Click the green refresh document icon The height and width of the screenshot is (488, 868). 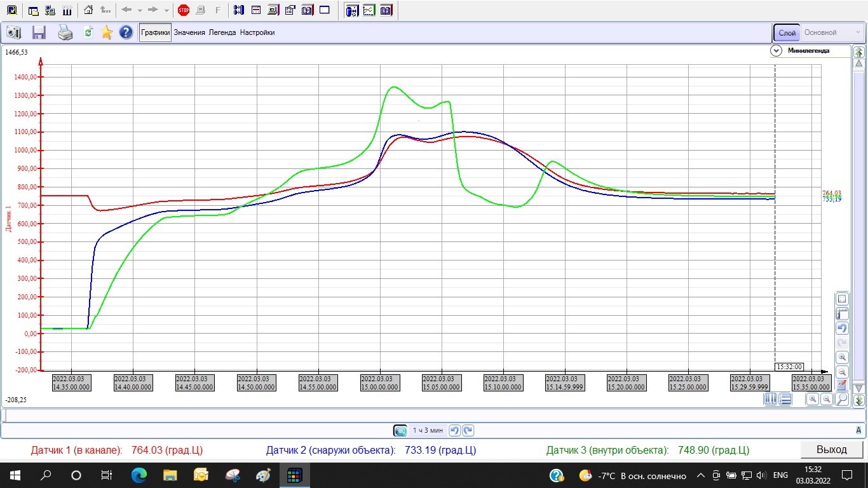(x=88, y=32)
